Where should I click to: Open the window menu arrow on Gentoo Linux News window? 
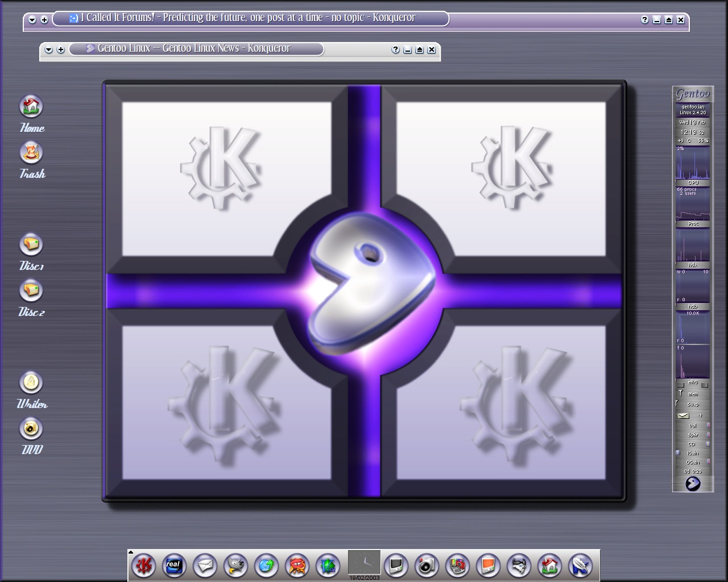(49, 50)
